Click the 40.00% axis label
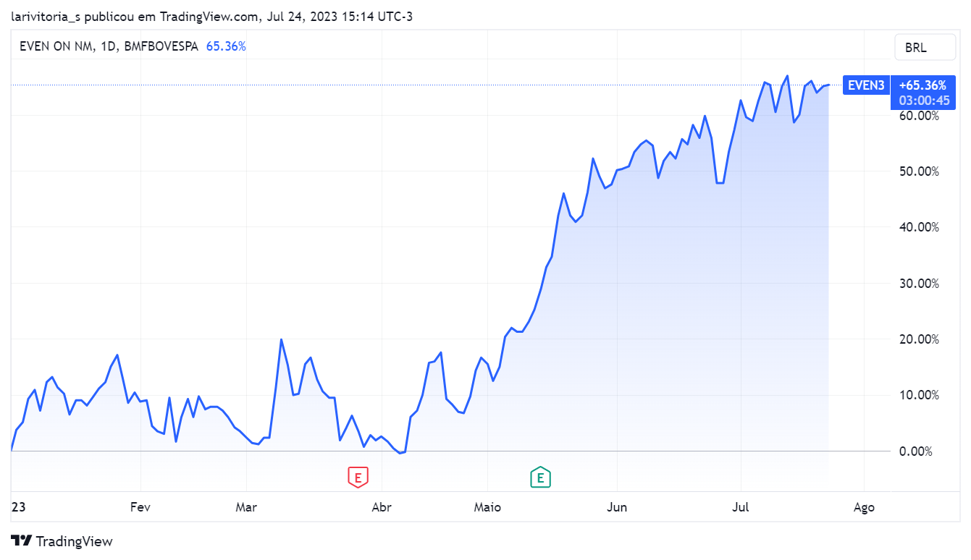This screenshot has height=560, width=971. click(917, 227)
